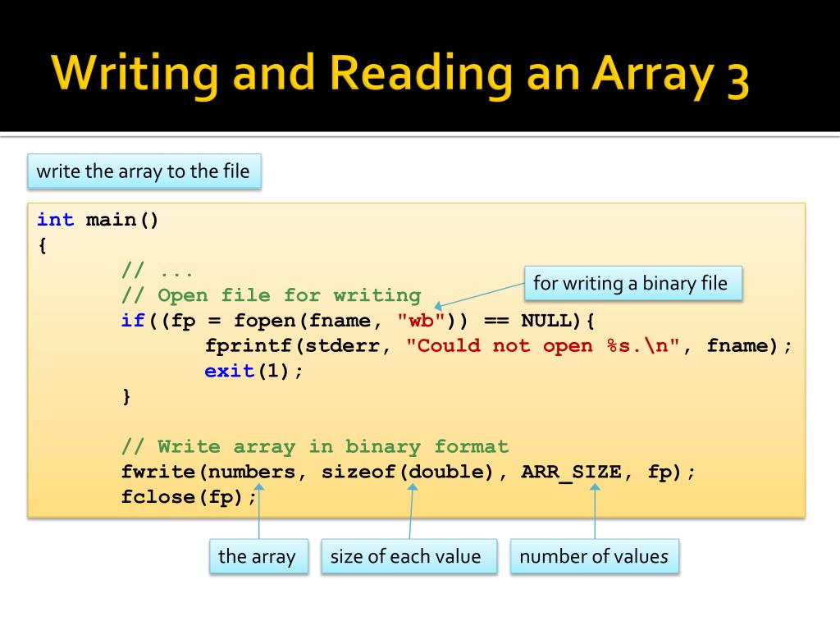
Task: Select the 'the array' callout box
Action: pyautogui.click(x=258, y=556)
